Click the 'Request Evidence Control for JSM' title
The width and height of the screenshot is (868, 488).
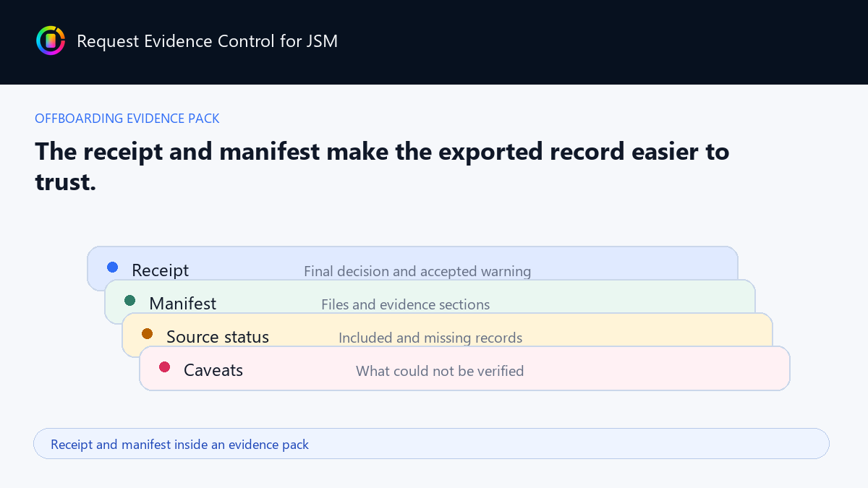(x=207, y=41)
